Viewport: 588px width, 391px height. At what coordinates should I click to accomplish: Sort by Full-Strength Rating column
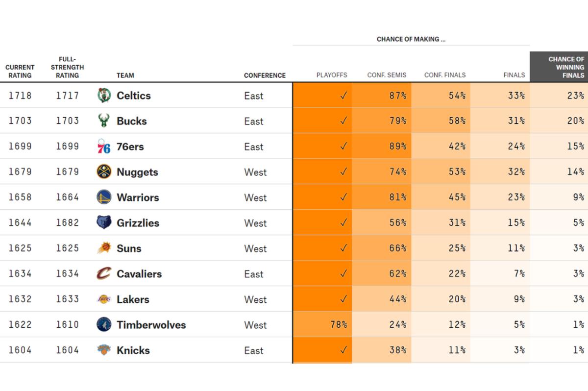(x=67, y=67)
